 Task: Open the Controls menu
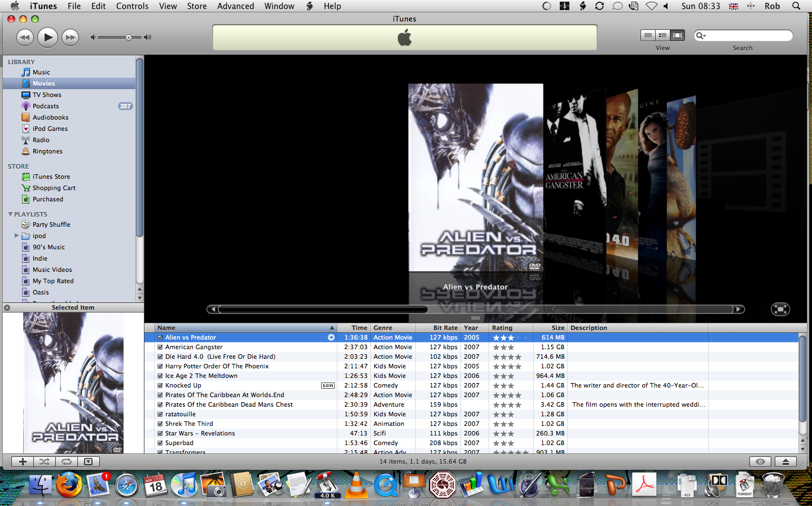[132, 6]
